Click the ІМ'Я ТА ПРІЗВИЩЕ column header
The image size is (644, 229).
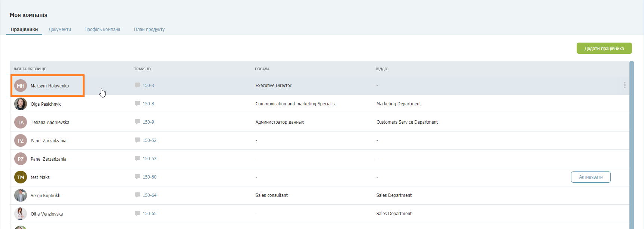(30, 69)
